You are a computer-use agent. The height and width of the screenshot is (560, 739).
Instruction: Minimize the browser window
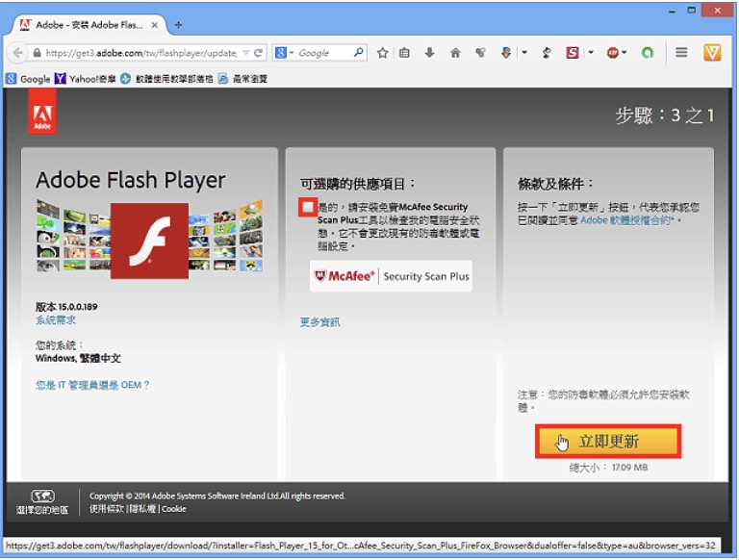click(672, 11)
